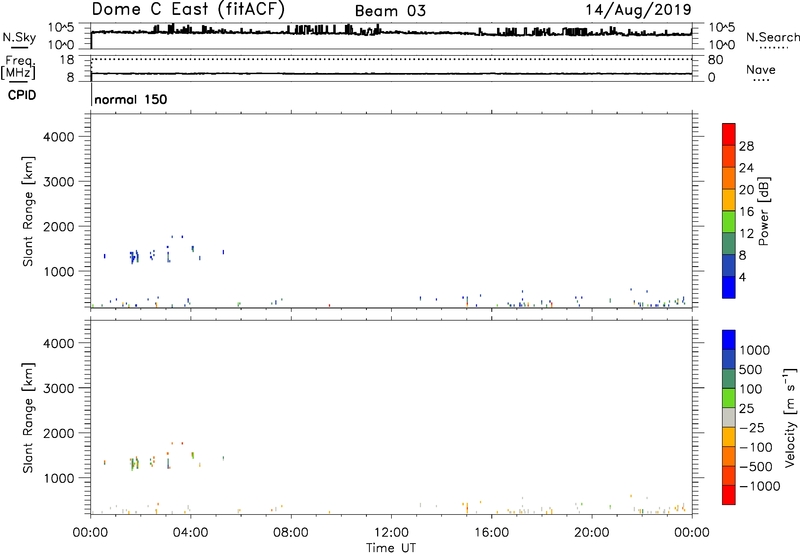Viewport: 800px width, 554px height.
Task: Pick the red top segment of Power color bar
Action: click(x=729, y=134)
